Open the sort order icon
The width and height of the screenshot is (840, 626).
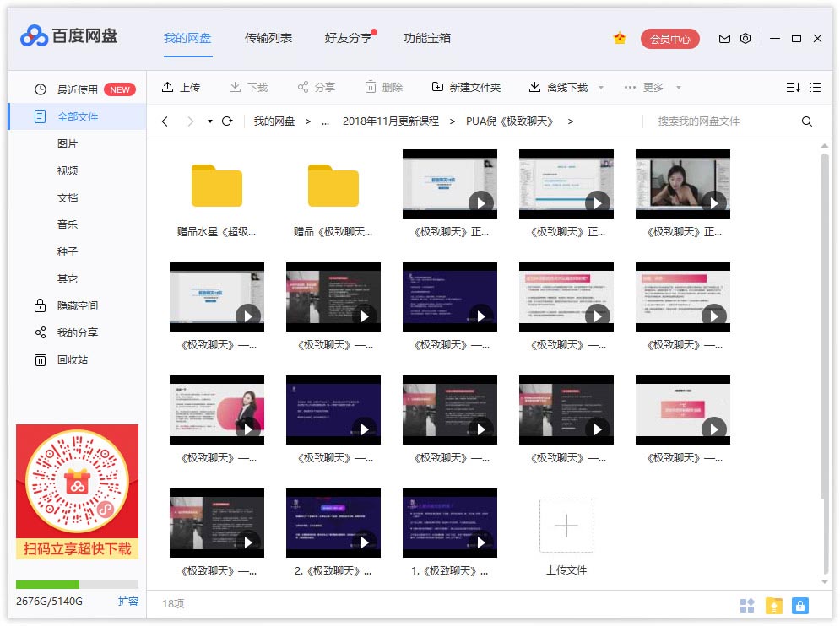pyautogui.click(x=793, y=88)
